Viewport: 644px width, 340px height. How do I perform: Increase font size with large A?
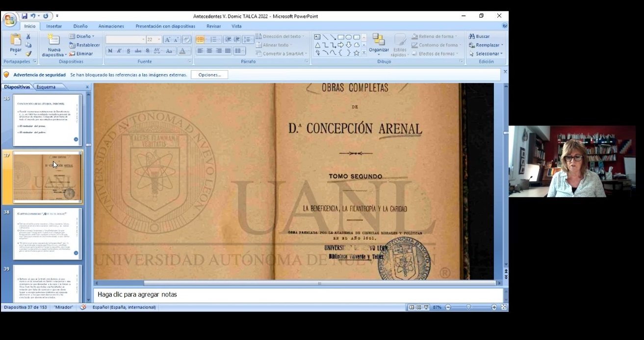pos(168,39)
